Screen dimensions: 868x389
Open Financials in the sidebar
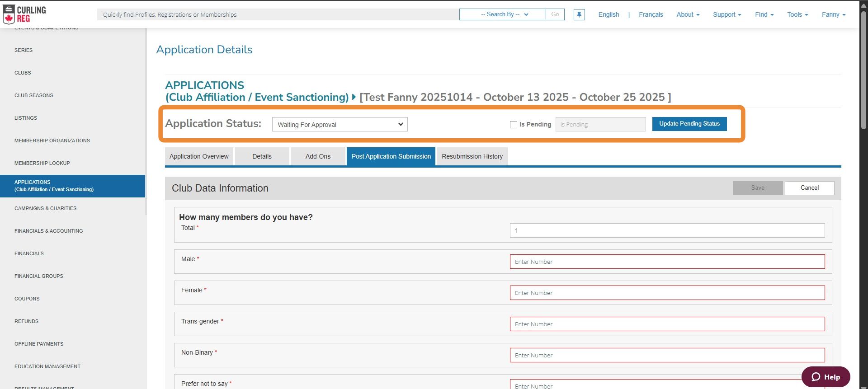click(x=29, y=253)
